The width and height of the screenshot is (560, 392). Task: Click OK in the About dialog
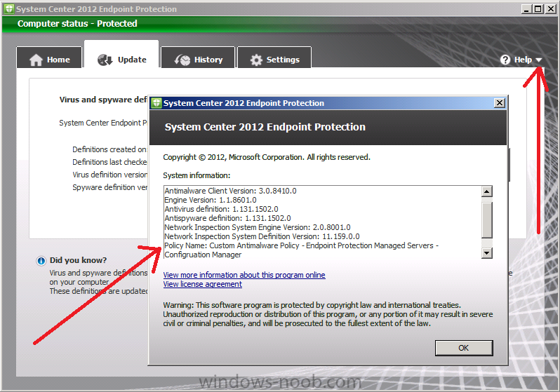464,348
